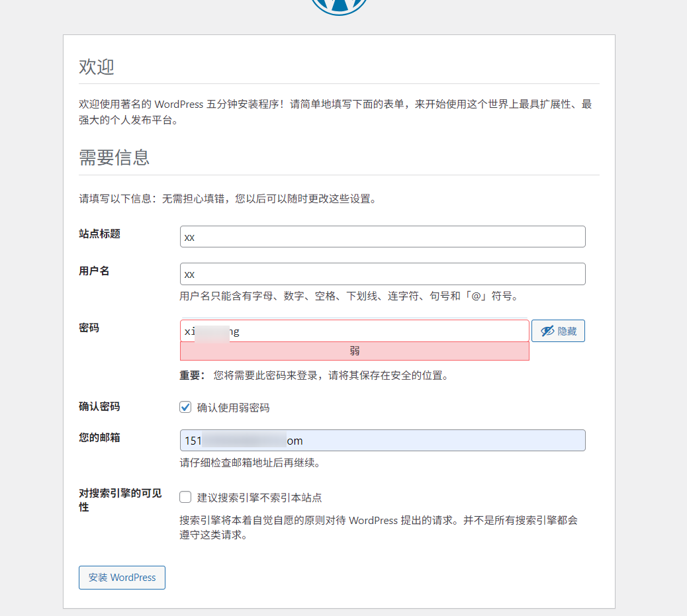The width and height of the screenshot is (687, 616).
Task: Click the 重要： password notice text
Action: click(314, 375)
